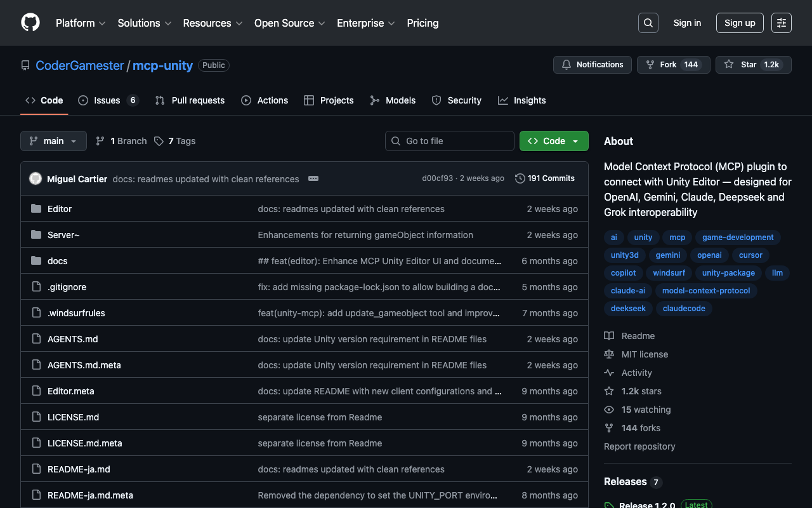
Task: Open the 191 Commits history
Action: coord(545,178)
